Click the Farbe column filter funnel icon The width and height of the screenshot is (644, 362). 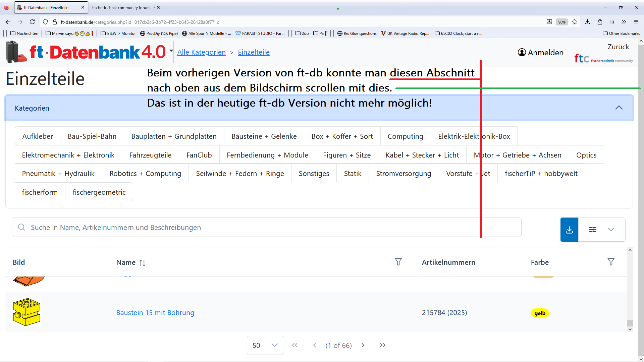point(611,262)
